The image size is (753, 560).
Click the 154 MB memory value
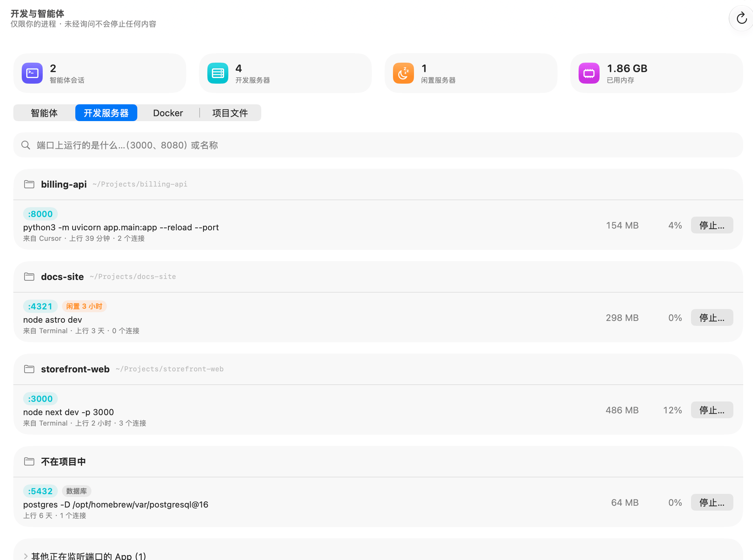(622, 225)
